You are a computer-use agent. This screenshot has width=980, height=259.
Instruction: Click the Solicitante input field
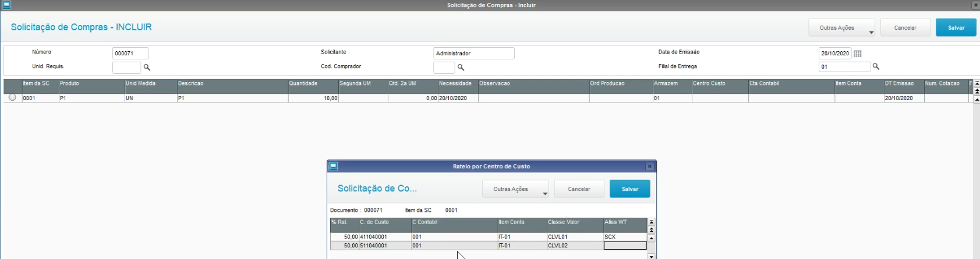coord(474,53)
